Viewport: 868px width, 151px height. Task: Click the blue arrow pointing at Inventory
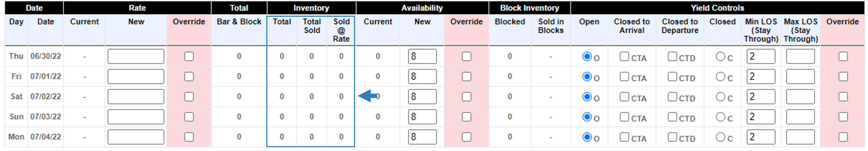tap(368, 96)
